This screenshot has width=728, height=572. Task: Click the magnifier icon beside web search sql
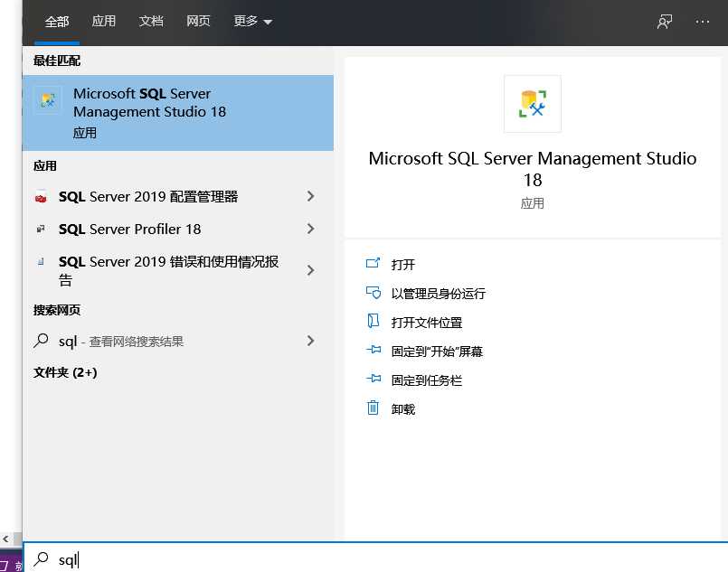tap(41, 341)
